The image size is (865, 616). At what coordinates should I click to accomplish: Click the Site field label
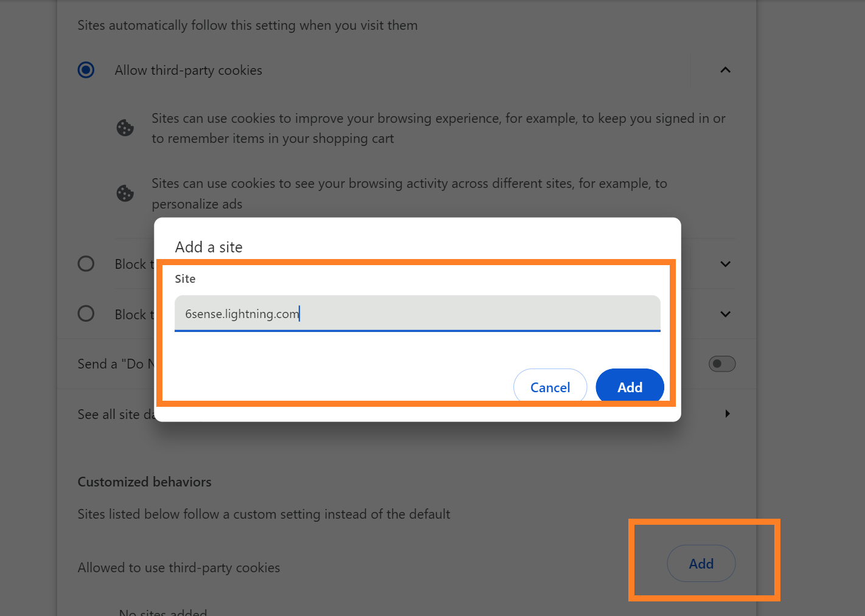point(185,279)
